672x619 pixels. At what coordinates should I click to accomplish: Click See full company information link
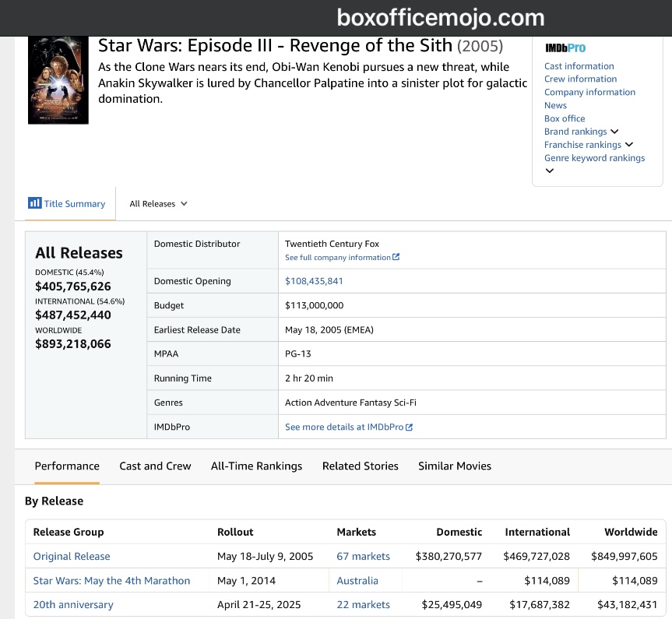[338, 257]
